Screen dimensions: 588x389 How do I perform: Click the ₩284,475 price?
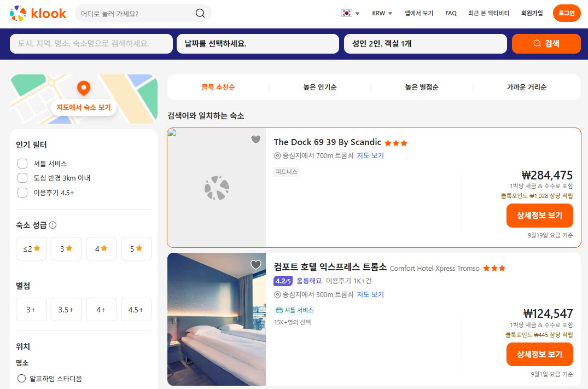[x=547, y=175]
